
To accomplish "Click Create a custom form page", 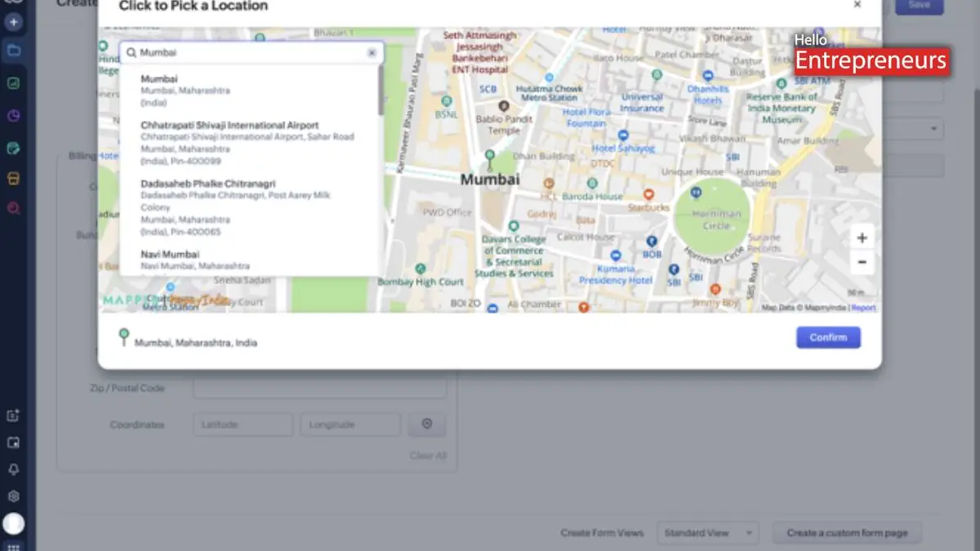I will coord(847,533).
